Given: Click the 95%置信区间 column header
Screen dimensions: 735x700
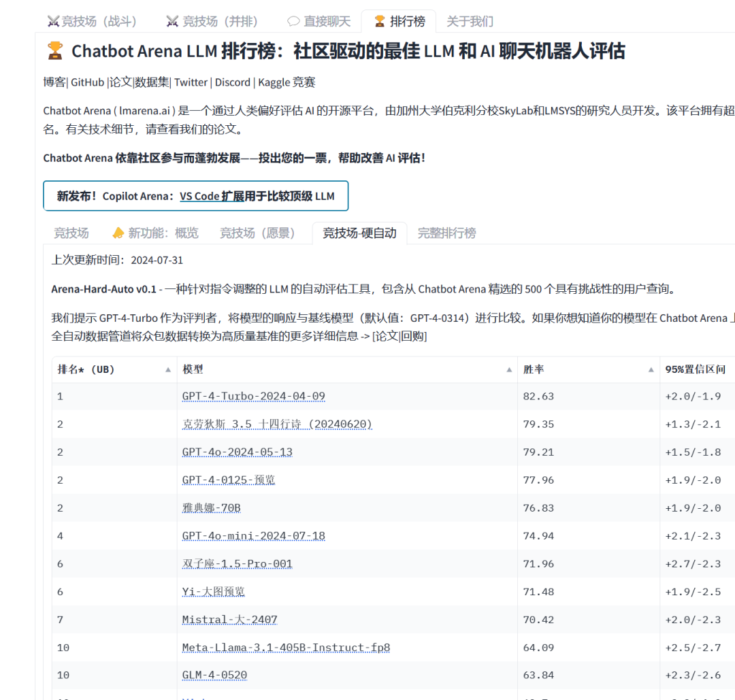Looking at the screenshot, I should coord(696,369).
